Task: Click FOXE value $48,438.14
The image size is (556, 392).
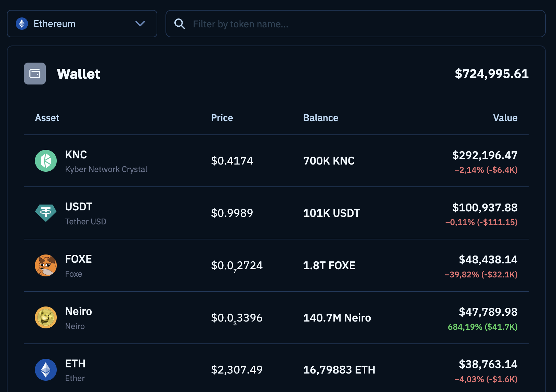Action: tap(488, 260)
